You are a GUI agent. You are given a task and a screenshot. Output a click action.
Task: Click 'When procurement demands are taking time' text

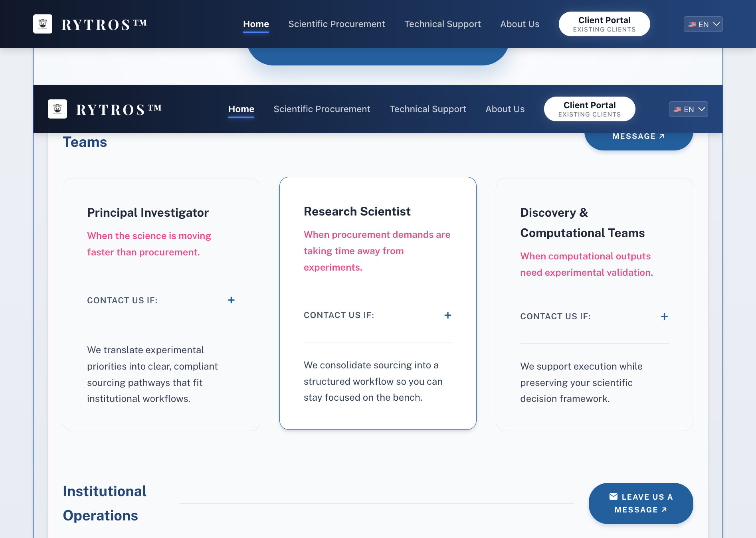pyautogui.click(x=377, y=251)
